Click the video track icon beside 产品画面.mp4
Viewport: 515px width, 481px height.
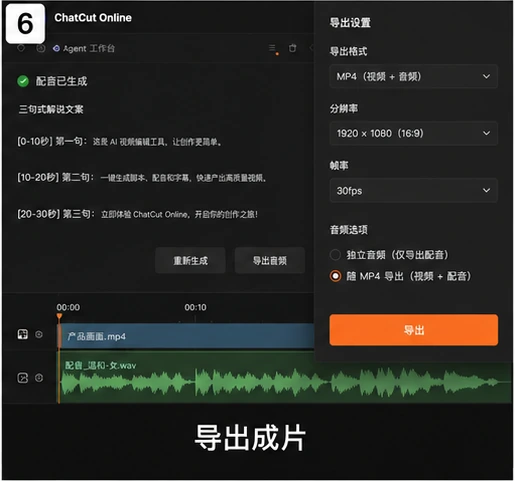tap(23, 334)
